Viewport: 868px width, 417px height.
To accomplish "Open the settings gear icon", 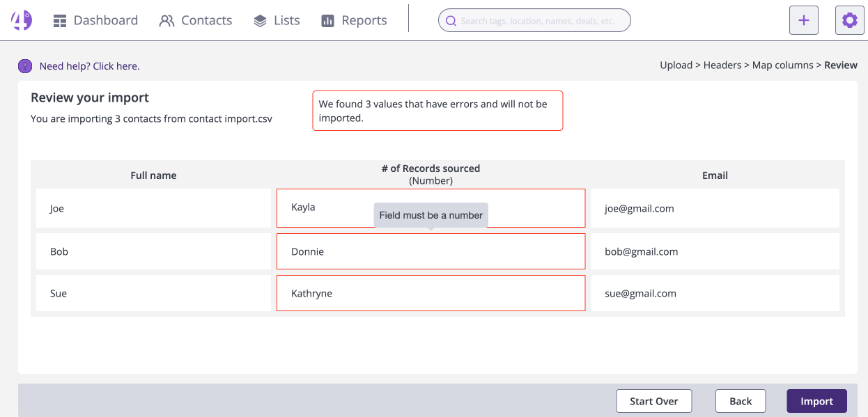I will [849, 20].
